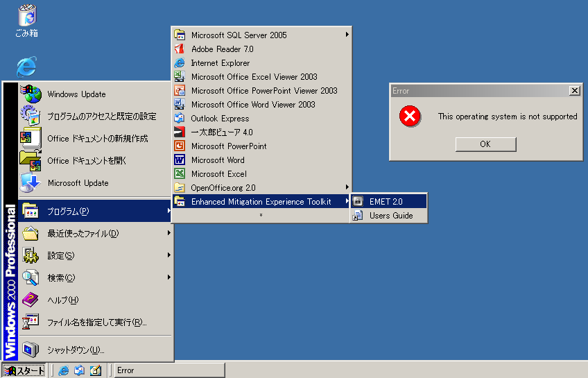Viewport: 588px width, 378px height.
Task: Expand the Microsoft SQL Server 2005 submenu arrow
Action: pyautogui.click(x=347, y=35)
